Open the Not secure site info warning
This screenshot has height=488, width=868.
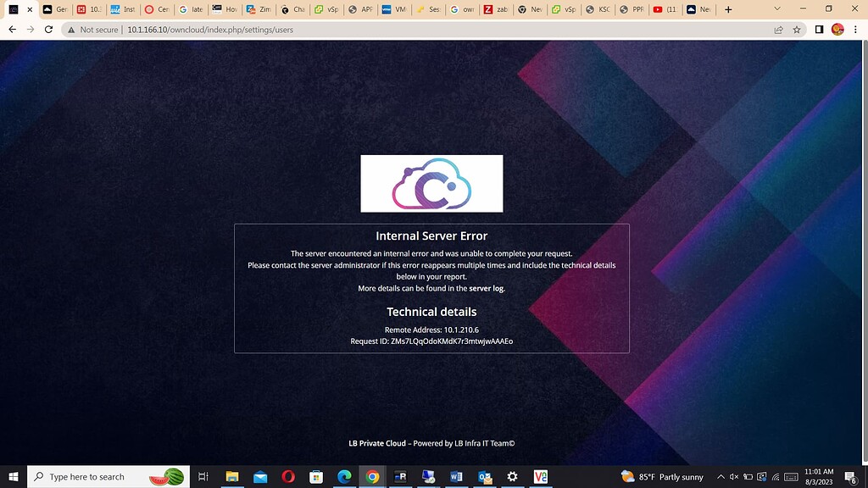[93, 30]
